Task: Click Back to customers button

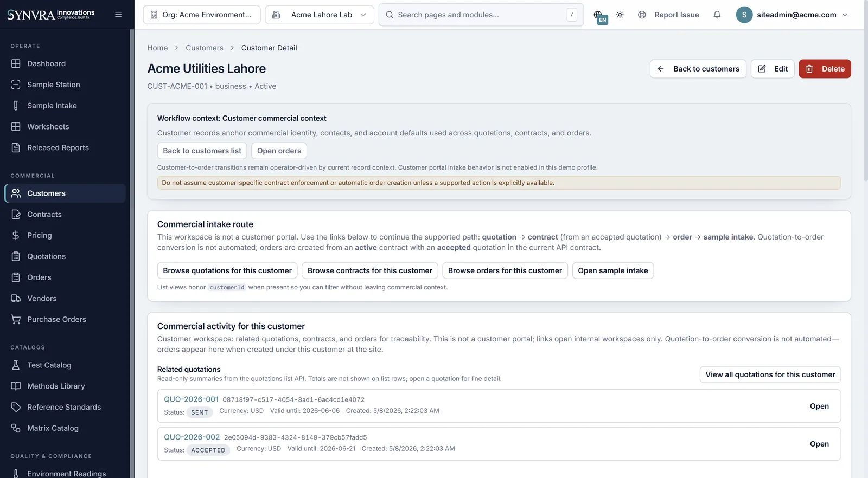Action: 698,69
